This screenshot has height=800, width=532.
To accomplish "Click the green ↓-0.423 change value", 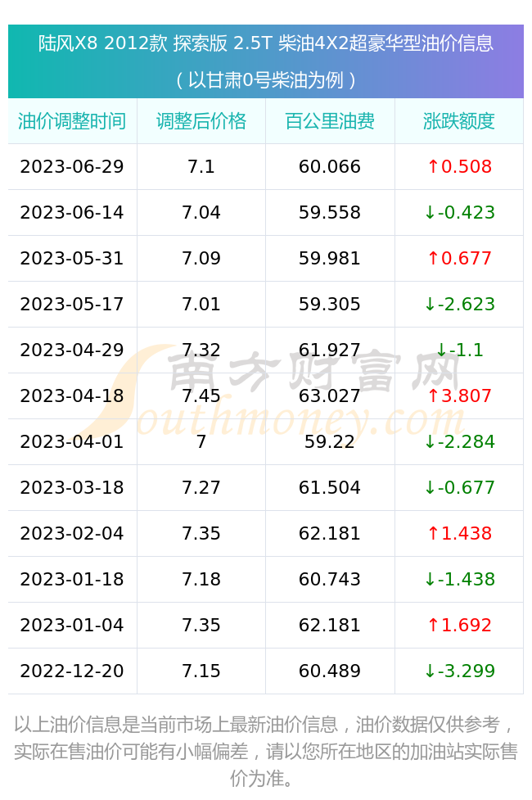I will [459, 212].
